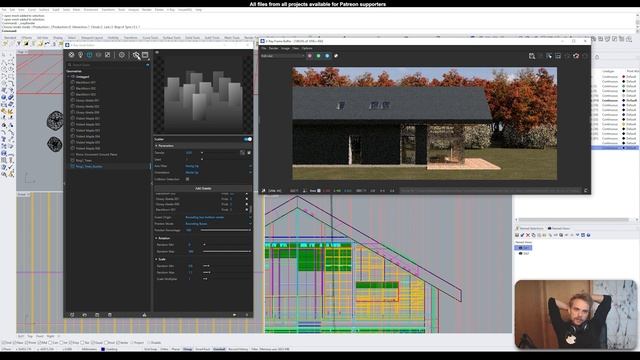This screenshot has width=640, height=360.
Task: Toggle Mid osnap checkbox
Action: click(x=40, y=342)
